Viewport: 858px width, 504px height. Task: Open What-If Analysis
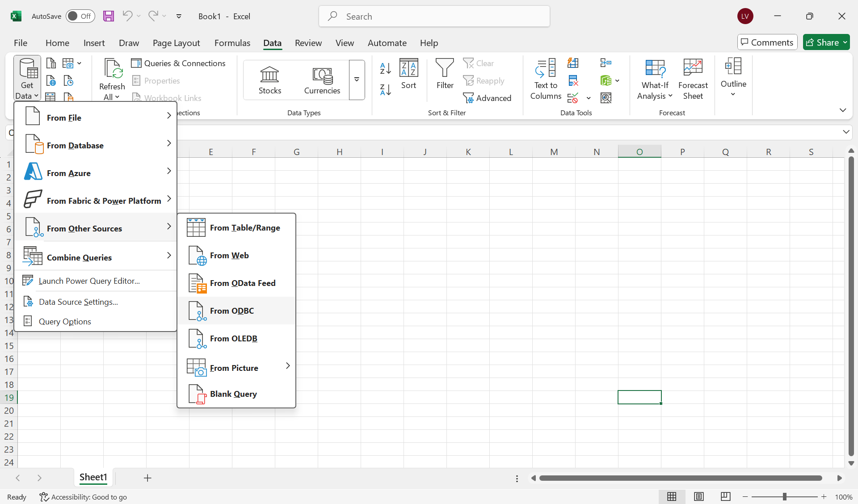pos(654,80)
